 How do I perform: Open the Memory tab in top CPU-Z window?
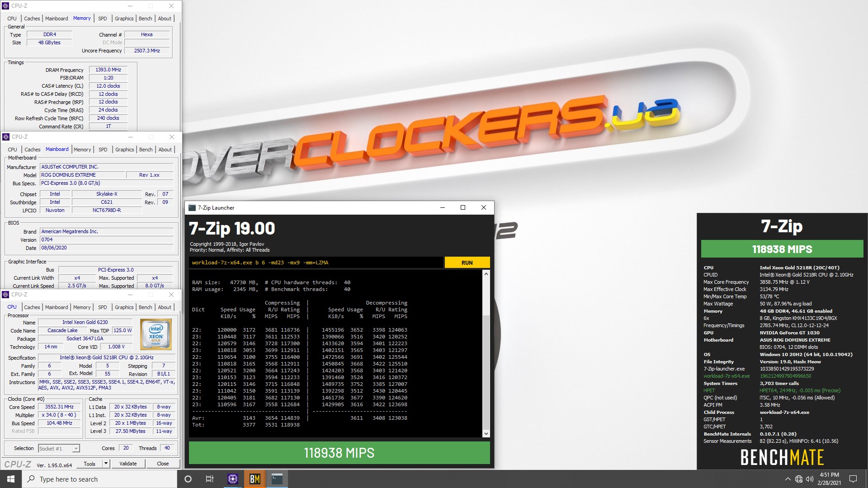coord(82,18)
